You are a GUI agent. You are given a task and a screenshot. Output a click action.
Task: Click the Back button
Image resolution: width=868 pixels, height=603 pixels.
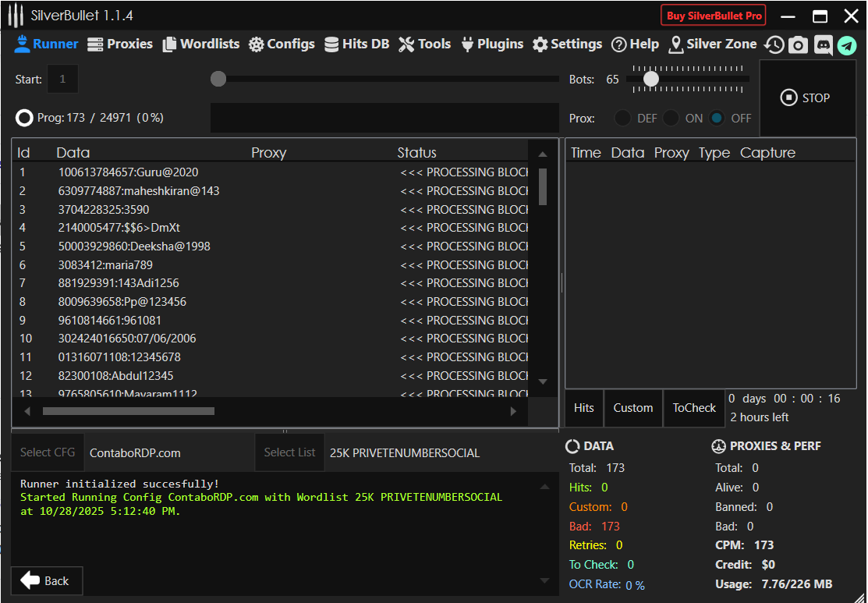(x=47, y=581)
